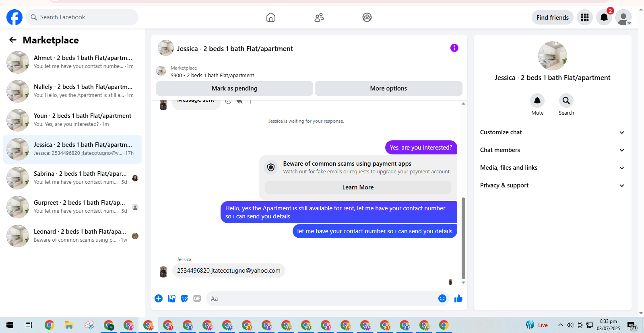Screen dimensions: 644x333
Task: Click Jessica's message with phone and email
Action: pyautogui.click(x=229, y=271)
